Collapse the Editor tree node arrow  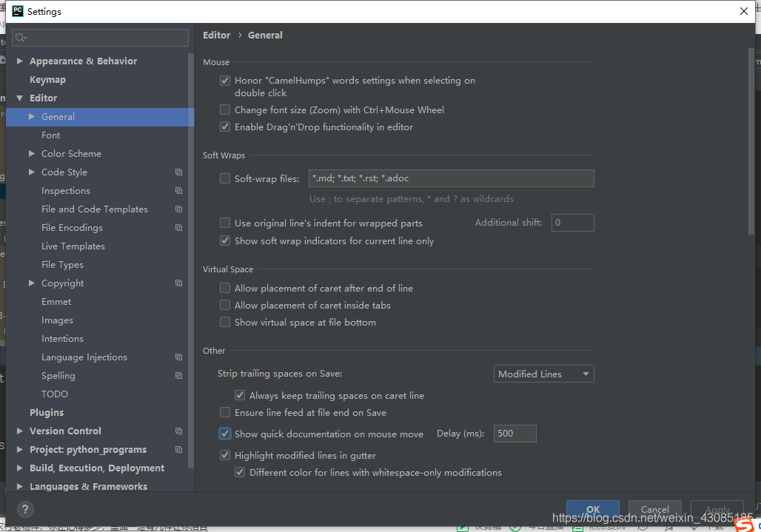click(20, 98)
